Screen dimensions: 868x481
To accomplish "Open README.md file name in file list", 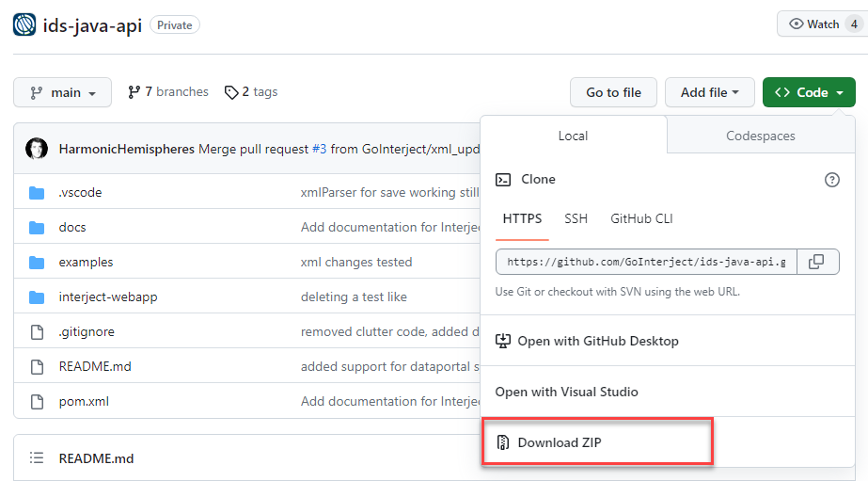I will (95, 367).
